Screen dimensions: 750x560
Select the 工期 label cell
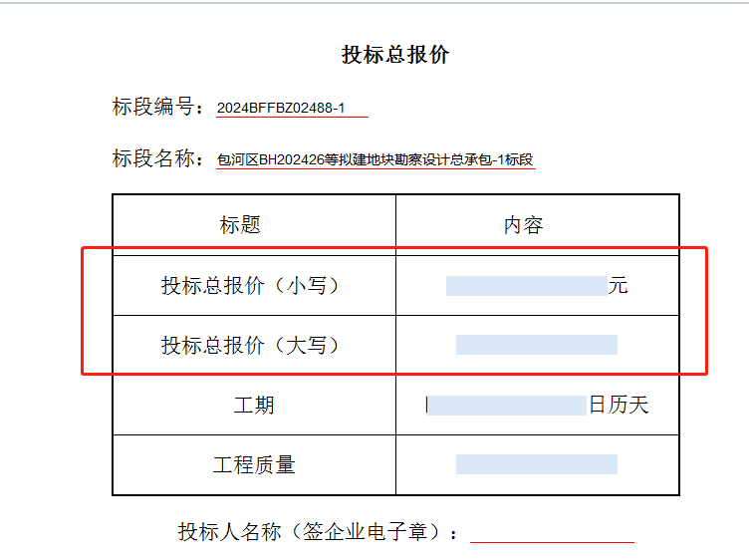click(254, 406)
